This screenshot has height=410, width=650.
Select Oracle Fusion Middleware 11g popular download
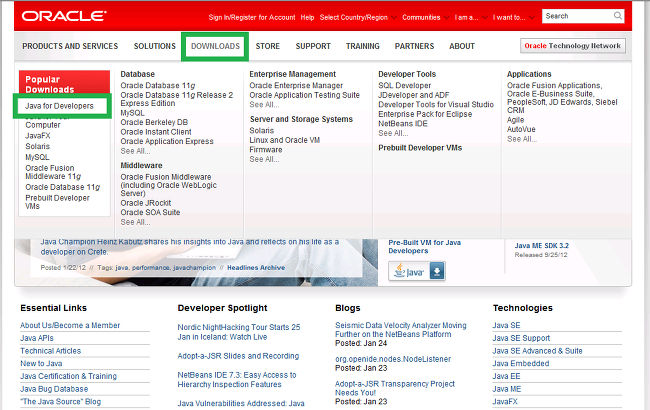coord(53,172)
